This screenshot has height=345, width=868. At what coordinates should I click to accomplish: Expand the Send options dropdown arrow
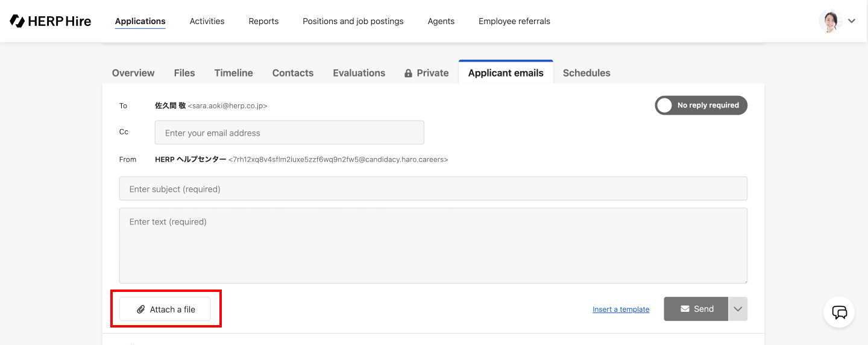point(738,309)
